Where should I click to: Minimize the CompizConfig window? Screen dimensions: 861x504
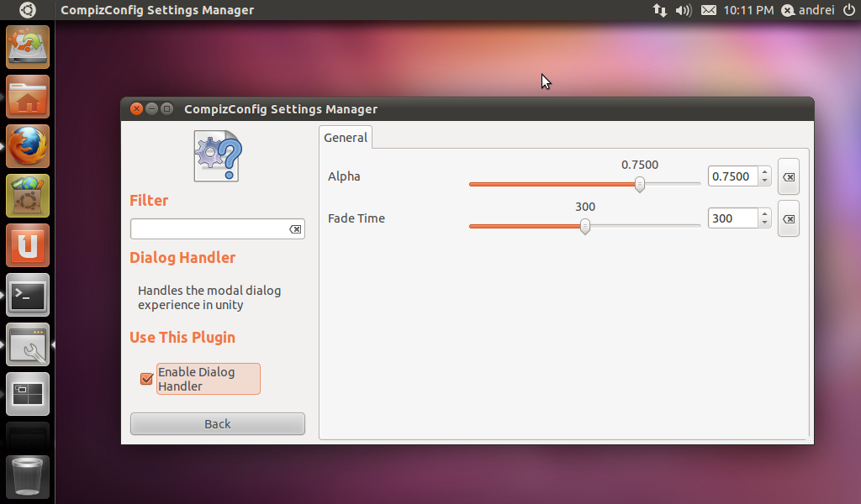pyautogui.click(x=152, y=109)
